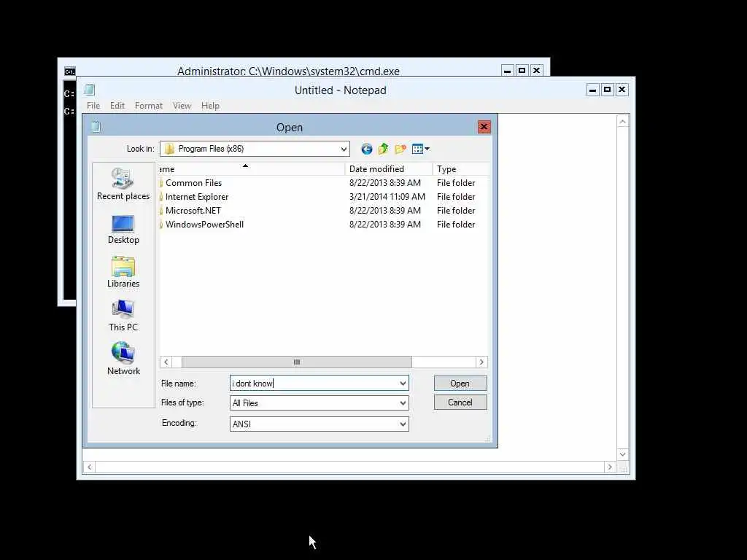Image resolution: width=747 pixels, height=560 pixels.
Task: Close the cmd.exe window
Action: click(x=536, y=71)
